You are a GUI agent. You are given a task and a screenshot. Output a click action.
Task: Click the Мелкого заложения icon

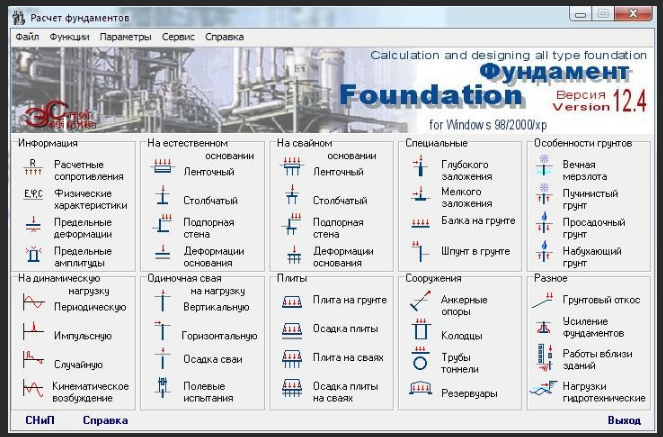420,194
